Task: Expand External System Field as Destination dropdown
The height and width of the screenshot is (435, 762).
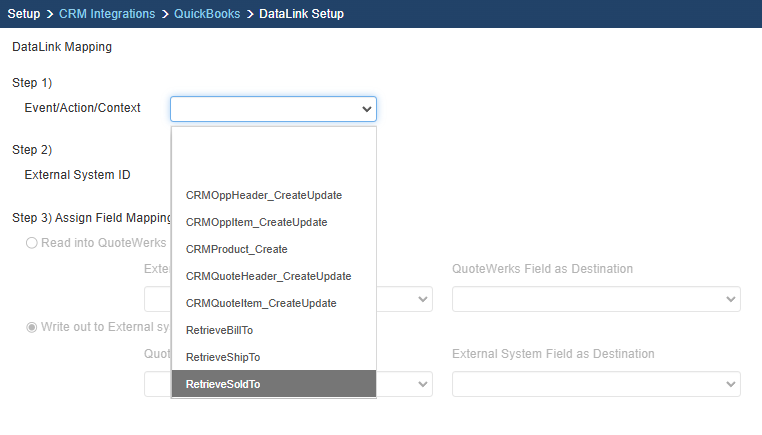Action: point(596,384)
